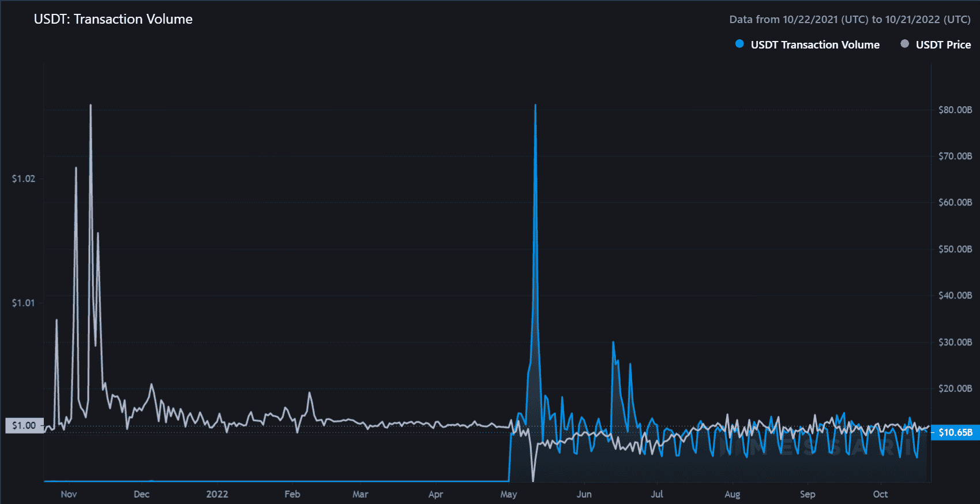Viewport: 980px width, 504px height.
Task: Click the $20.00B right axis label
Action: point(955,388)
